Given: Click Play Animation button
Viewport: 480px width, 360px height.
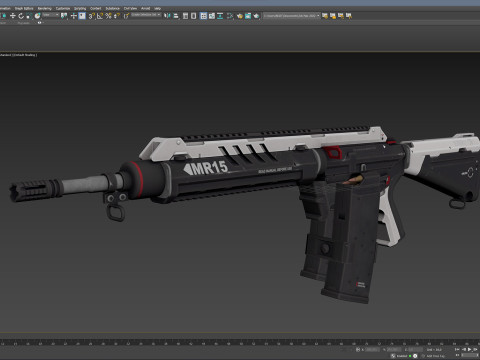Looking at the screenshot, I should (x=470, y=349).
